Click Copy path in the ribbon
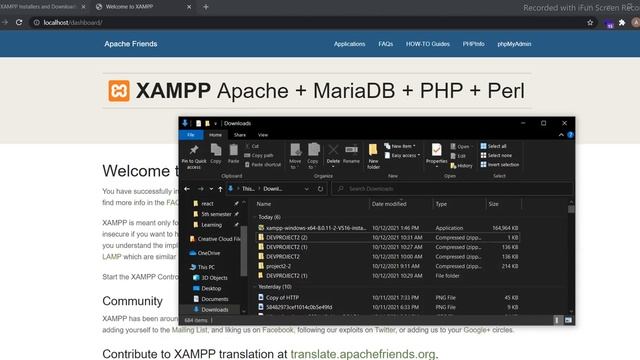 click(258, 156)
